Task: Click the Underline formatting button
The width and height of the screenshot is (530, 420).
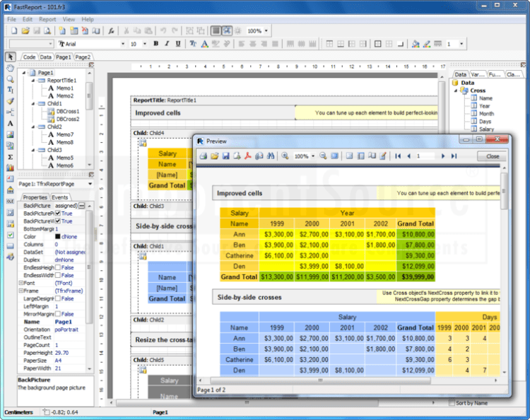Action: tap(178, 44)
